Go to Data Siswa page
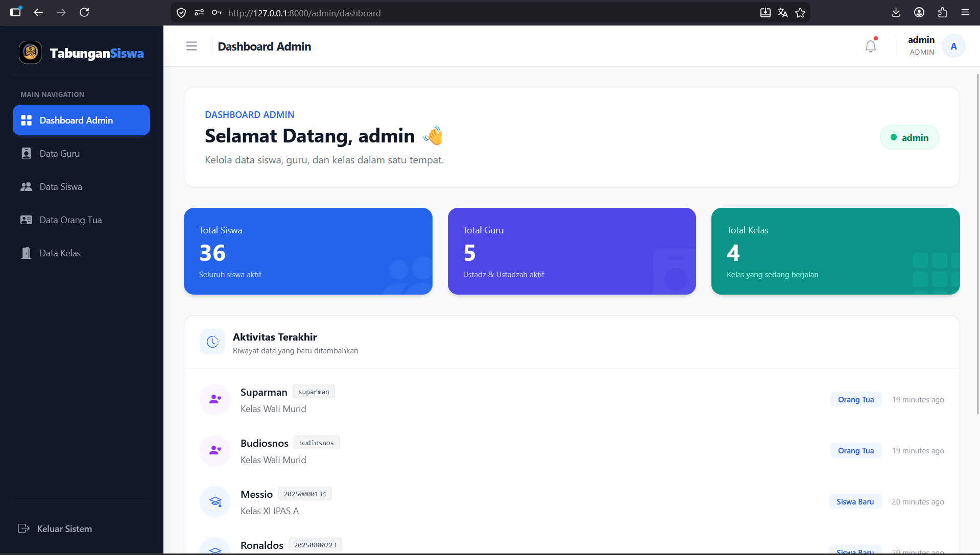The image size is (980, 555). click(x=81, y=186)
